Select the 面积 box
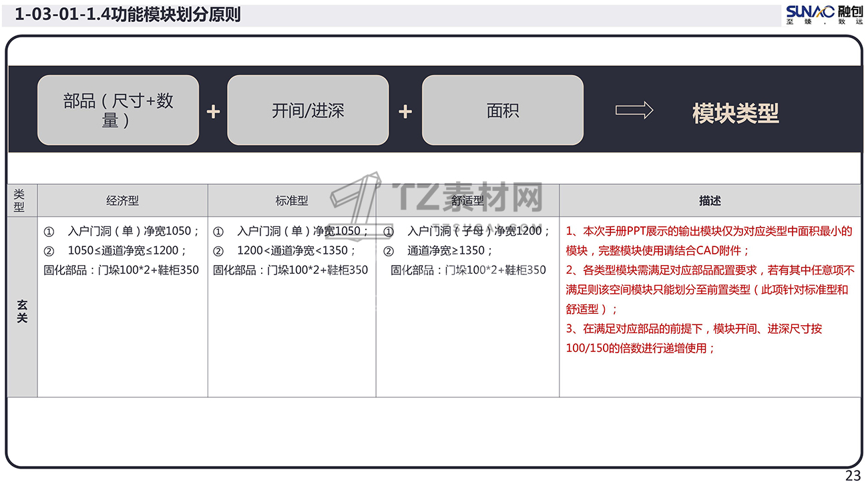This screenshot has height=488, width=868. (x=503, y=110)
